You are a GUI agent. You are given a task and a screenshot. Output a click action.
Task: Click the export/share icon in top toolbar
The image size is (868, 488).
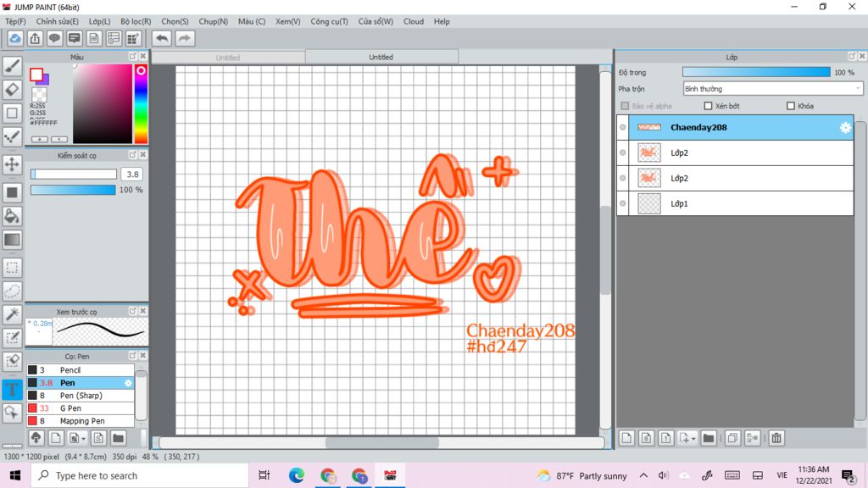tap(35, 38)
